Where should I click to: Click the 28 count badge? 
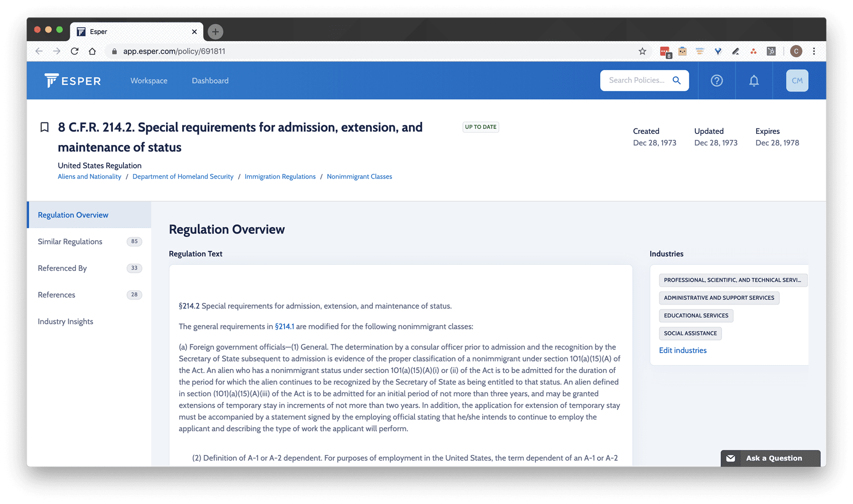(x=134, y=294)
